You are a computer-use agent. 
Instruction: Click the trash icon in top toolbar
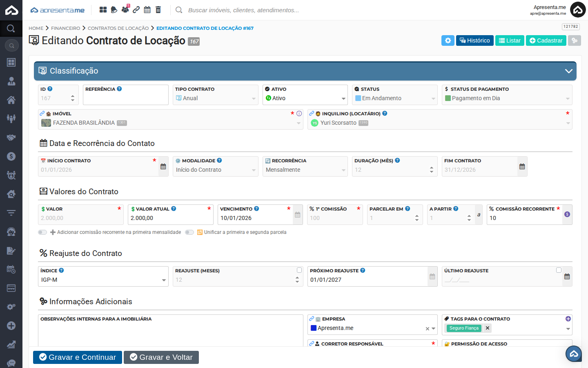point(158,10)
